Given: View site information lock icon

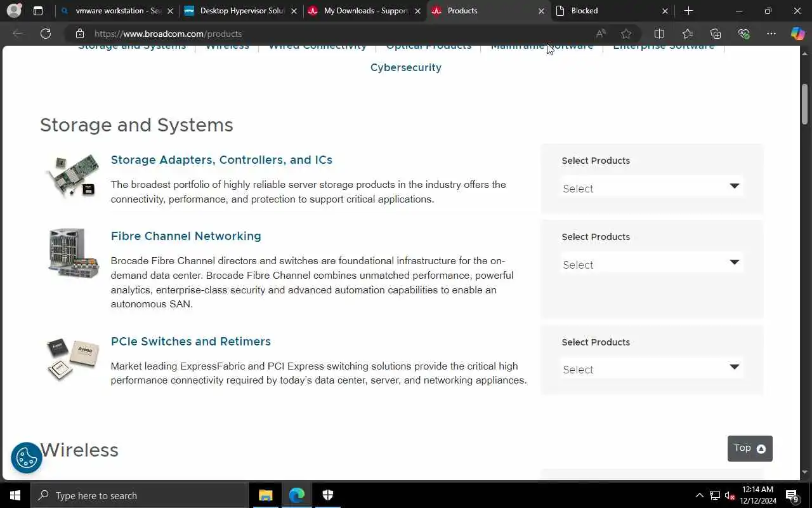Looking at the screenshot, I should (x=79, y=34).
